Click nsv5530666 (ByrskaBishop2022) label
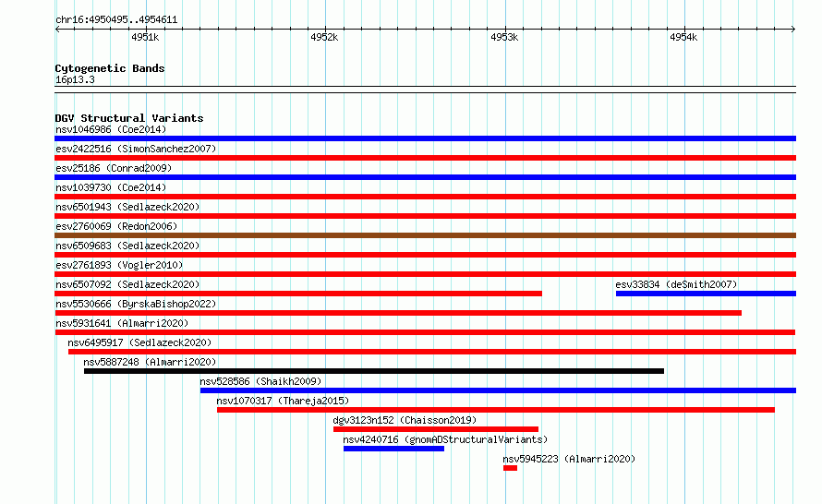Screen dimensions: 822x504 (x=136, y=304)
